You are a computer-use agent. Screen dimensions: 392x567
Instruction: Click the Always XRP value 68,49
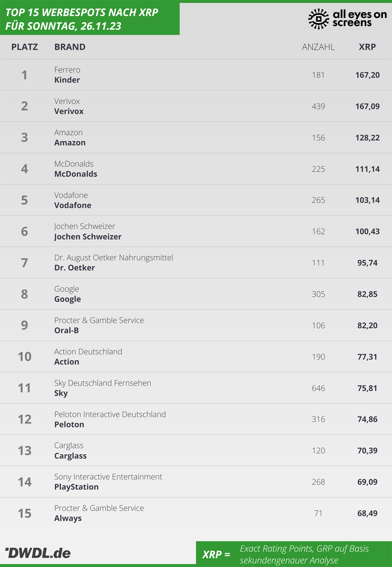pos(367,513)
